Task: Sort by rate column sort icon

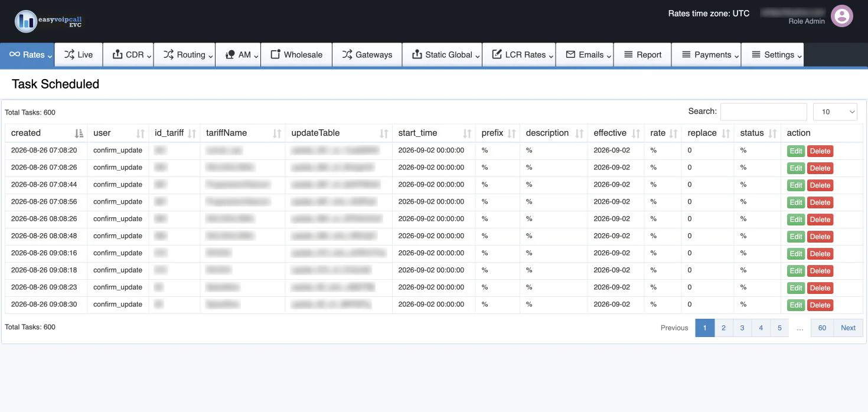Action: click(673, 133)
